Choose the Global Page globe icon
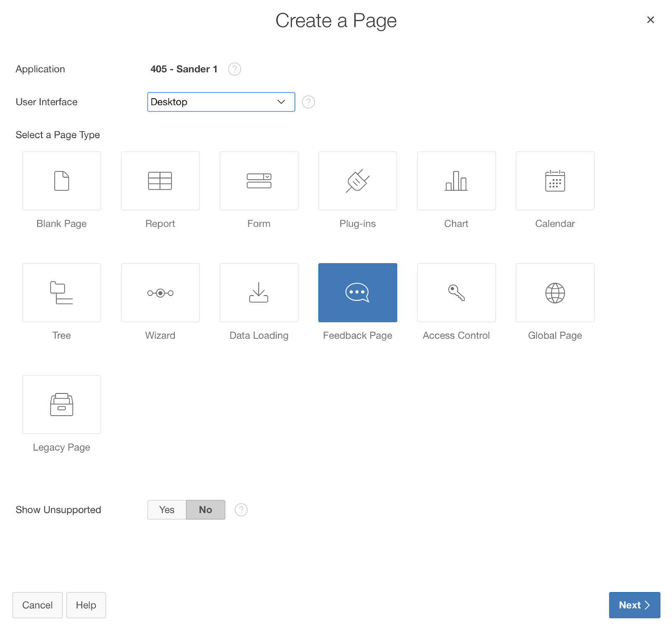Image resolution: width=672 pixels, height=629 pixels. coord(555,293)
